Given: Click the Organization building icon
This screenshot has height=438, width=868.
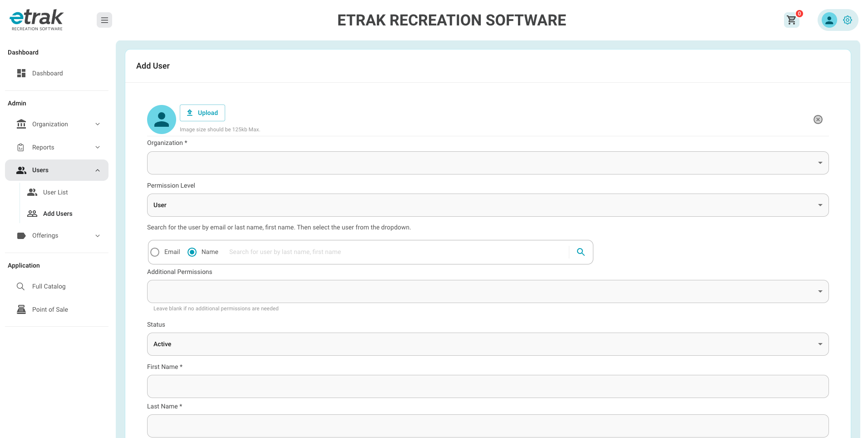Looking at the screenshot, I should coord(21,124).
